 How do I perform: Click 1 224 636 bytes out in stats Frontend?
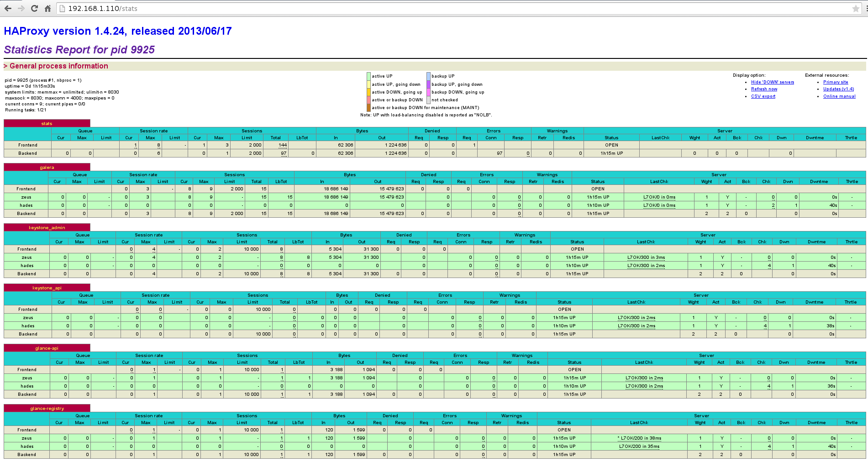tap(395, 145)
